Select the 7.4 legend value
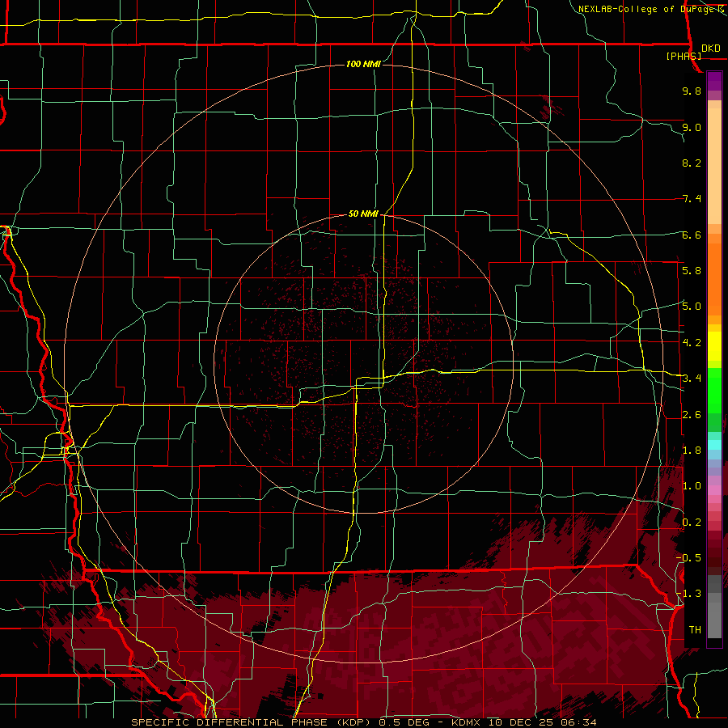 pos(692,199)
